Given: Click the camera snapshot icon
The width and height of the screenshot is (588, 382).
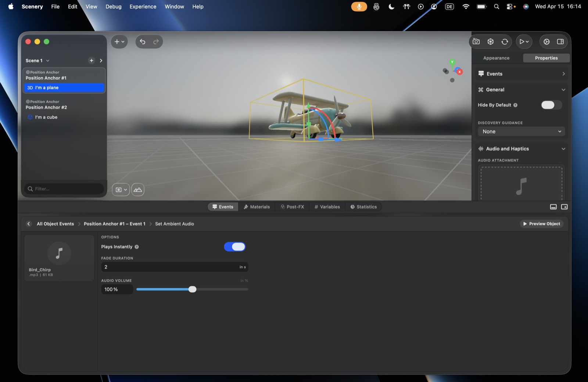Looking at the screenshot, I should click(x=476, y=42).
